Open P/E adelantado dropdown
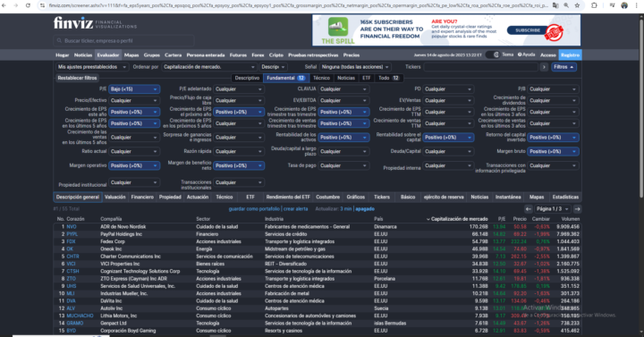The height and width of the screenshot is (337, 644). click(x=239, y=89)
